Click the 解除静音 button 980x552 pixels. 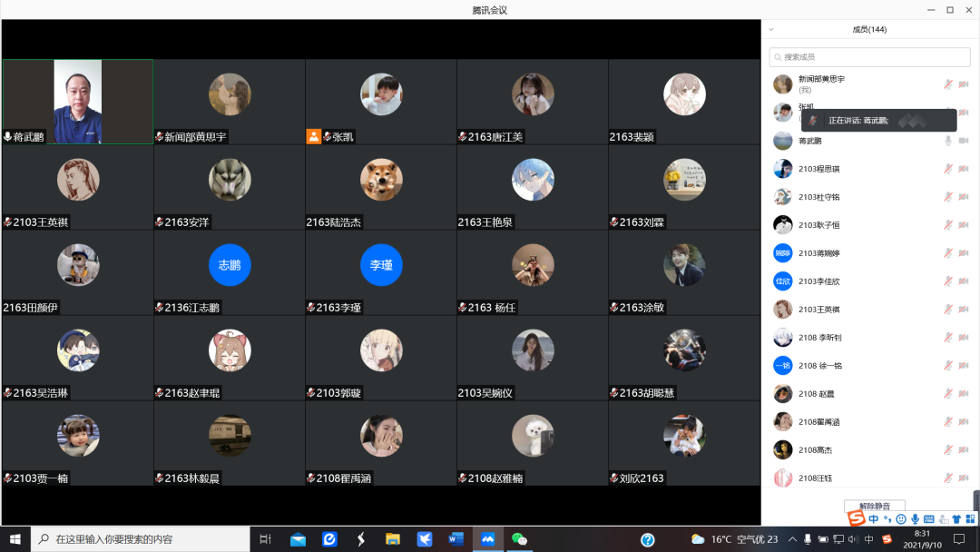pos(874,506)
